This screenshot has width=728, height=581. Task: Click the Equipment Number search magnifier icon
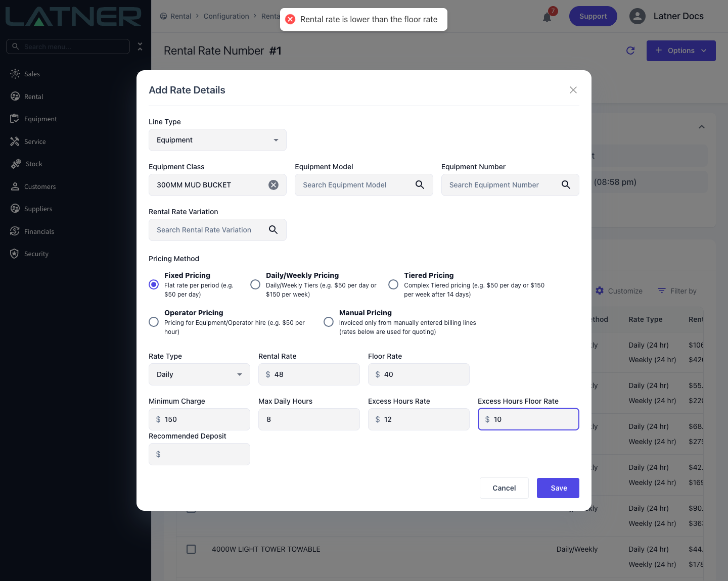coord(566,185)
